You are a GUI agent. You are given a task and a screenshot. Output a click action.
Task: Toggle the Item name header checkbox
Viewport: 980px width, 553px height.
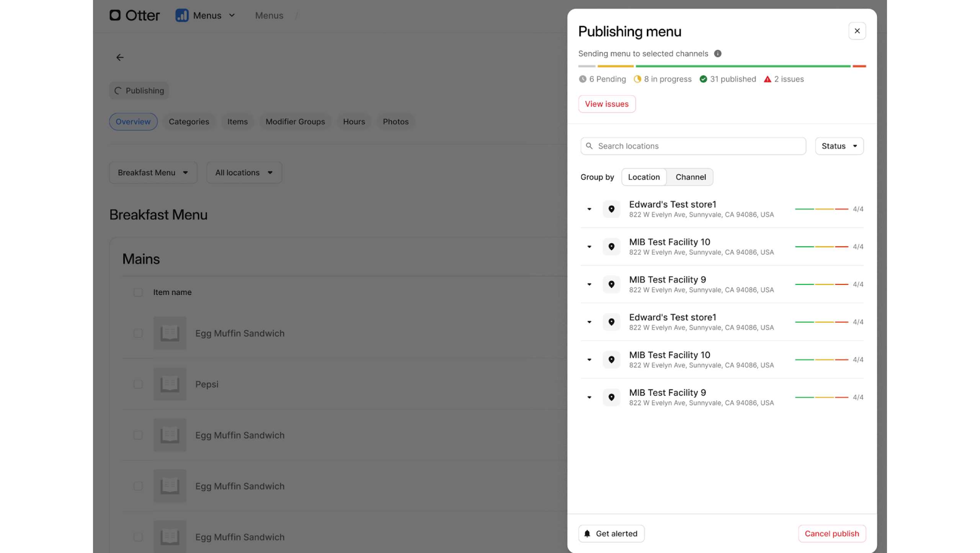[138, 292]
